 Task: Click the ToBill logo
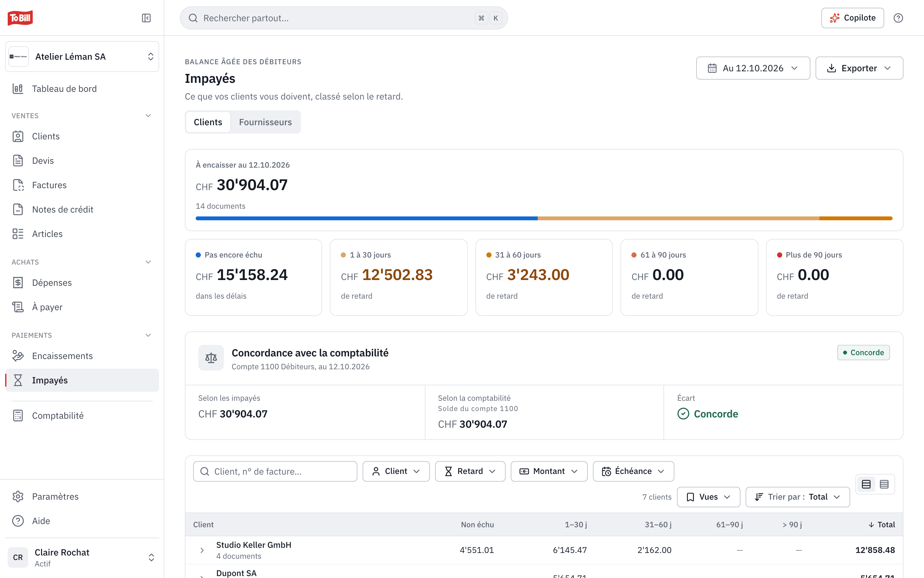tap(20, 18)
